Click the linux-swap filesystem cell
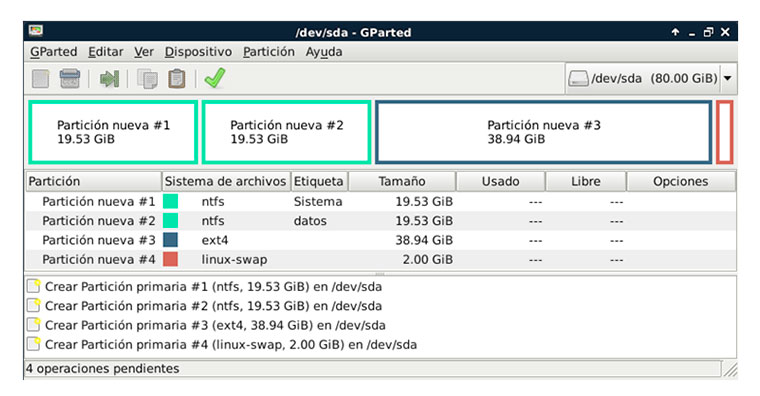 click(234, 260)
